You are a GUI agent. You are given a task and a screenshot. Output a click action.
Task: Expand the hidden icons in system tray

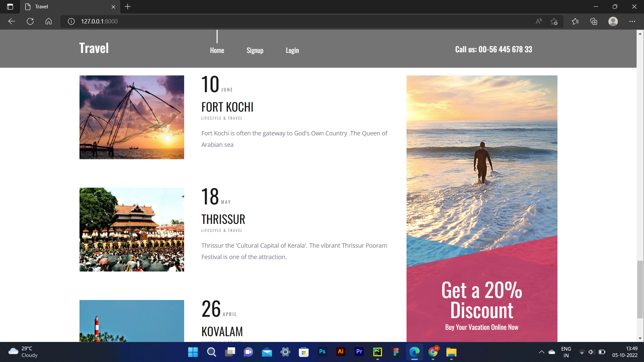(x=541, y=352)
